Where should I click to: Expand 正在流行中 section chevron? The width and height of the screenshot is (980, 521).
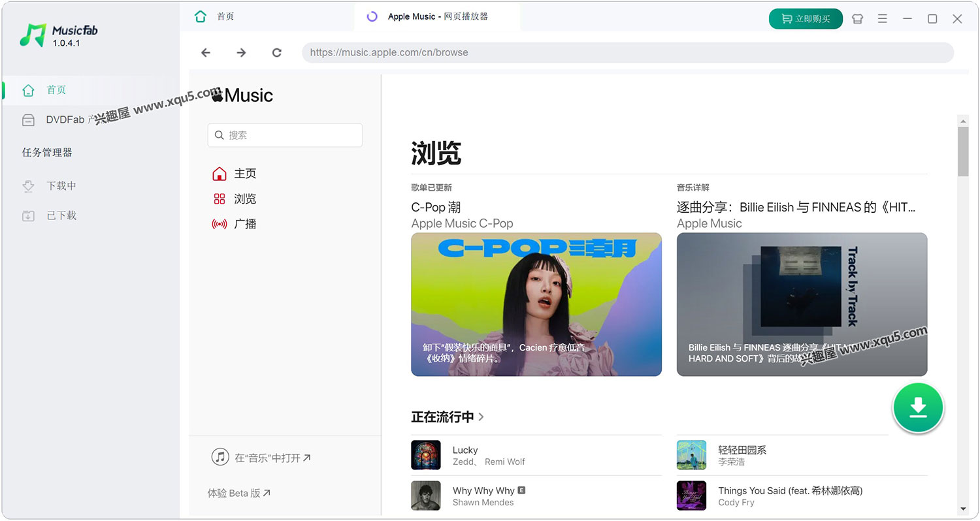tap(482, 417)
